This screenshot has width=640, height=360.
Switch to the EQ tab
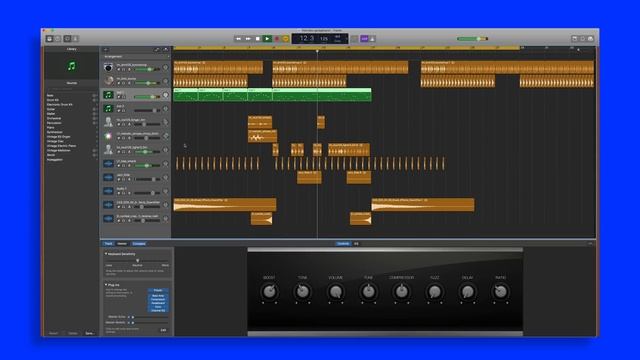coord(356,244)
